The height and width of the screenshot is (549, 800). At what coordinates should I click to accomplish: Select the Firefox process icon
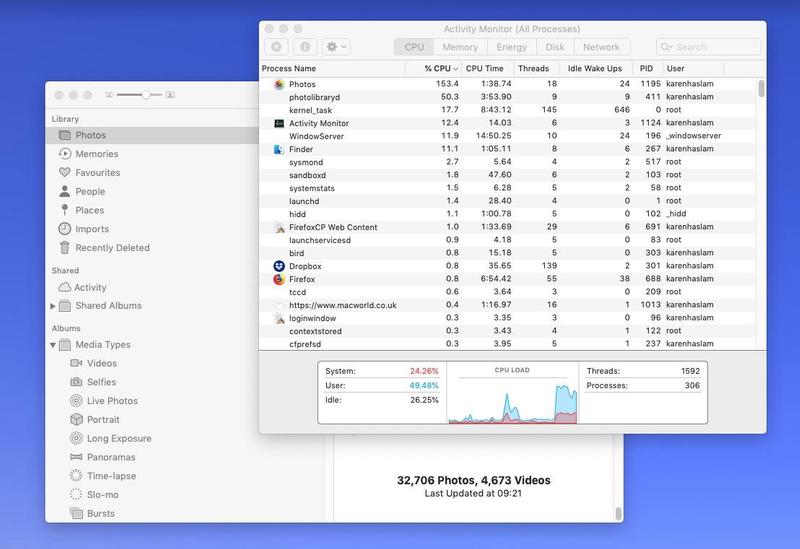(279, 279)
